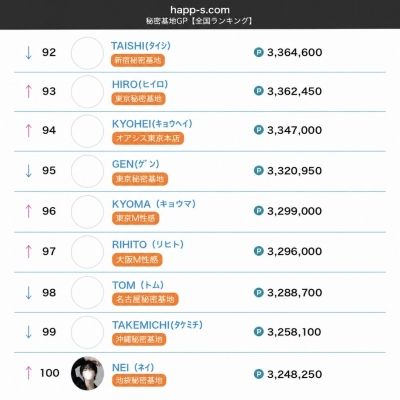Open the TAISHI(タイシ) name link

[141, 46]
